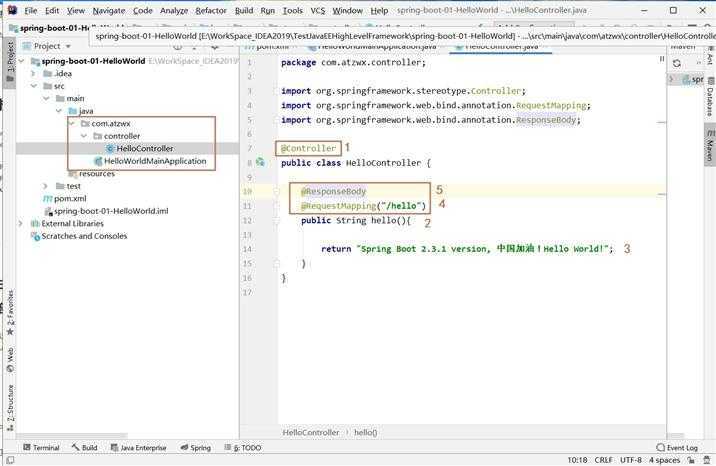
Task: Open the Database side tool tab
Action: [x=710, y=98]
